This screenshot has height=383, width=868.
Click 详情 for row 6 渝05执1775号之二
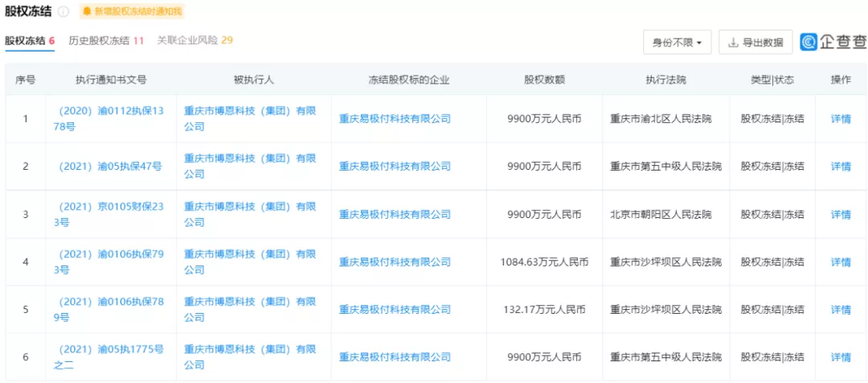click(x=841, y=357)
